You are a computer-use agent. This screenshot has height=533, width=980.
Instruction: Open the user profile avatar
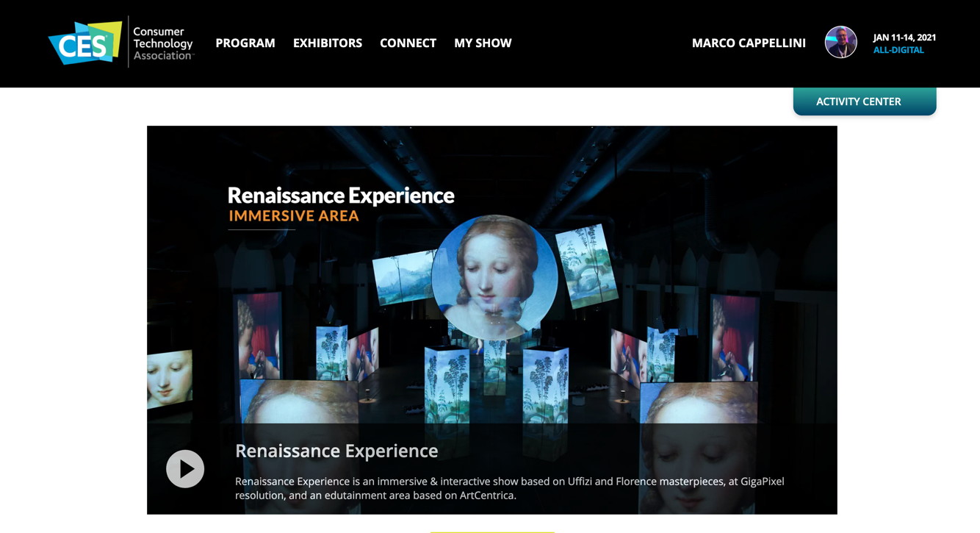(x=841, y=42)
